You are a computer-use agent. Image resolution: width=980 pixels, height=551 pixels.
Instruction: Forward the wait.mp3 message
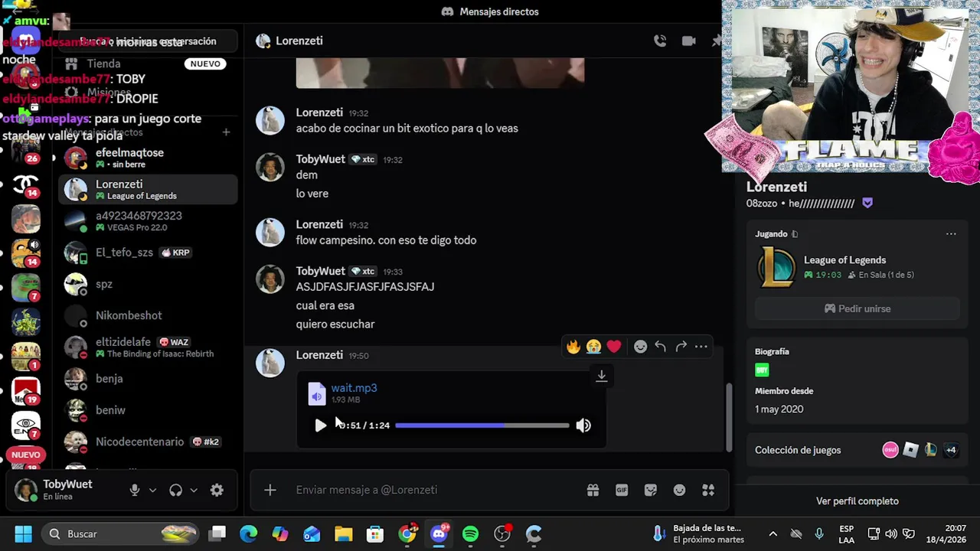tap(681, 347)
